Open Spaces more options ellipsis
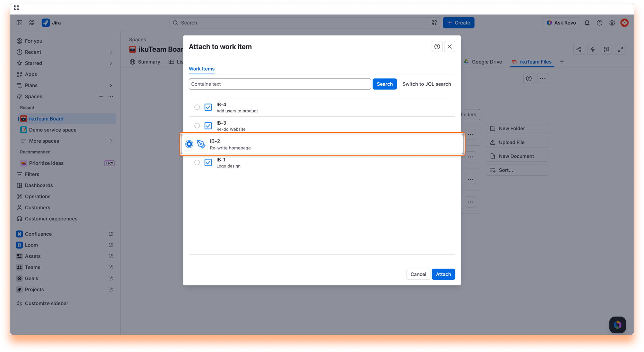 point(111,97)
